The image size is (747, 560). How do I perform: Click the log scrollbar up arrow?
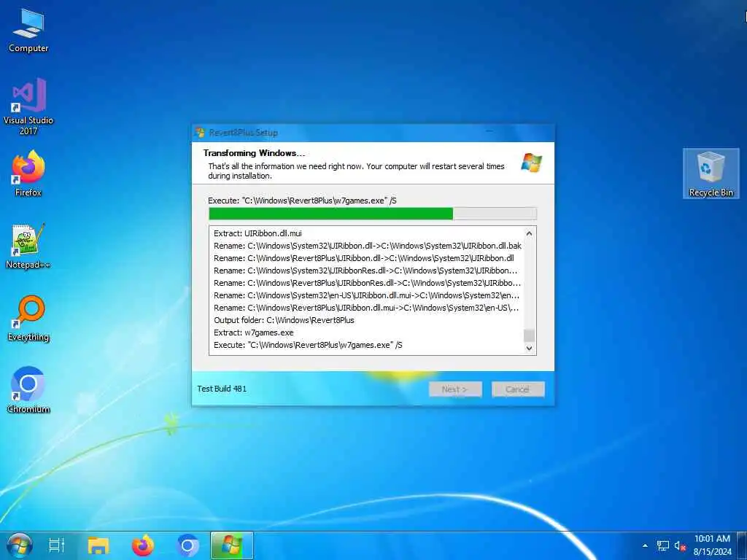coord(529,233)
